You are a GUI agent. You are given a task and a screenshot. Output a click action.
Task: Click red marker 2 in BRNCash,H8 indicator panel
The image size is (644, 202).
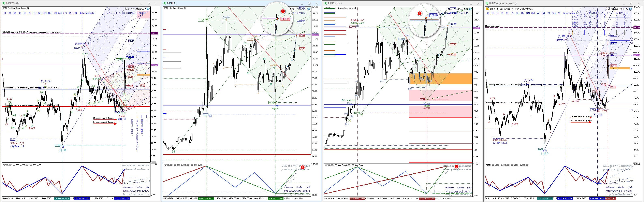click(456, 167)
